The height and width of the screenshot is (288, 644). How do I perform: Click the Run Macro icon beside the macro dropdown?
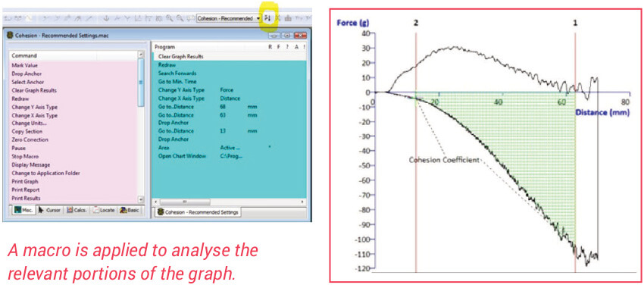[267, 18]
